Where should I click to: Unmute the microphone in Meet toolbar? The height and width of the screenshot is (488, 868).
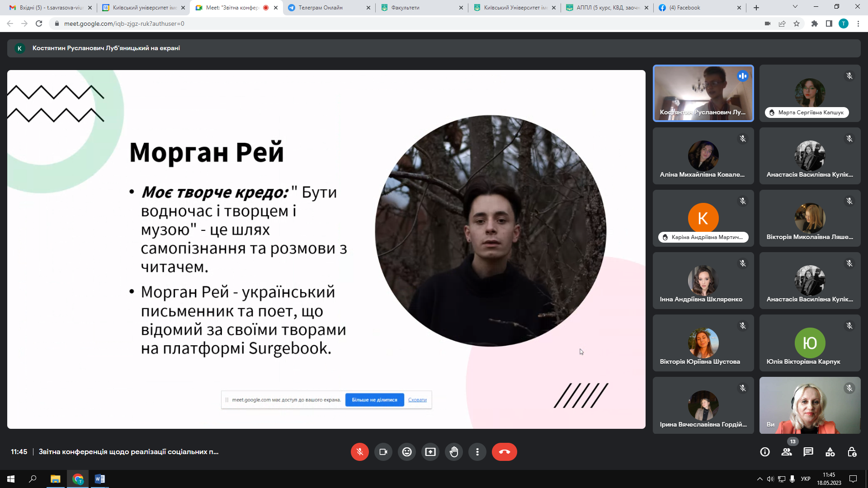coord(359,452)
